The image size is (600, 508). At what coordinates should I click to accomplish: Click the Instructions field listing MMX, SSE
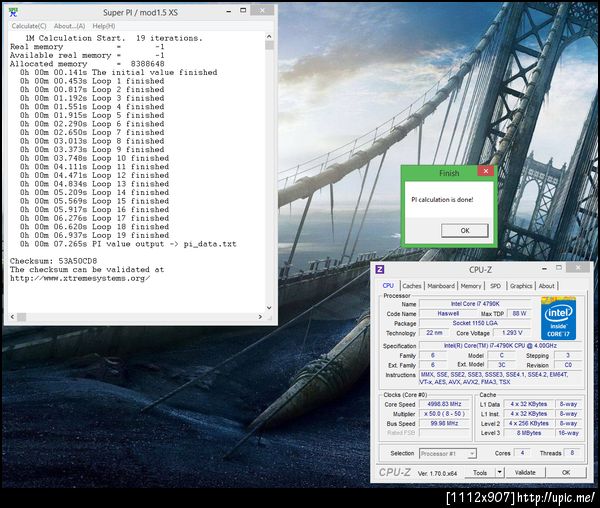[501, 378]
